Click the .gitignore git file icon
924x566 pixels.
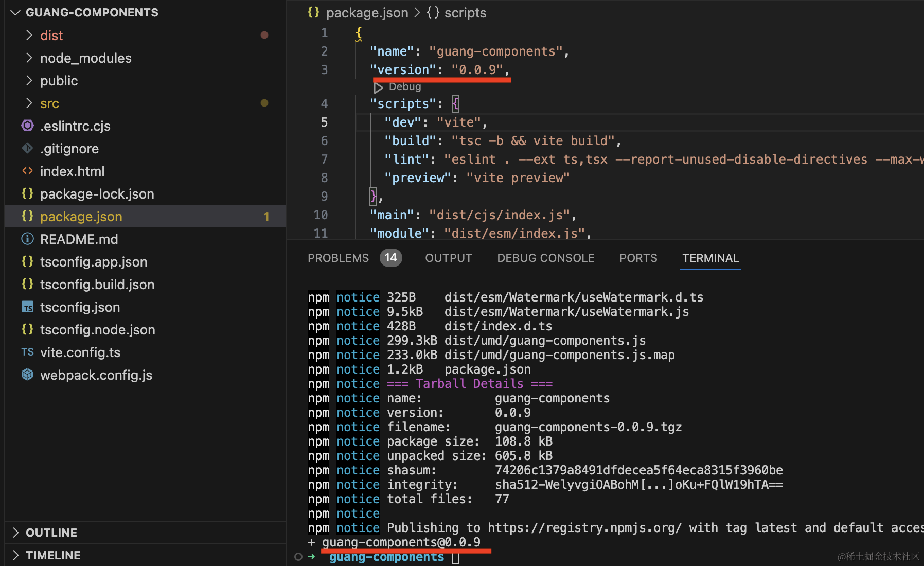point(27,148)
